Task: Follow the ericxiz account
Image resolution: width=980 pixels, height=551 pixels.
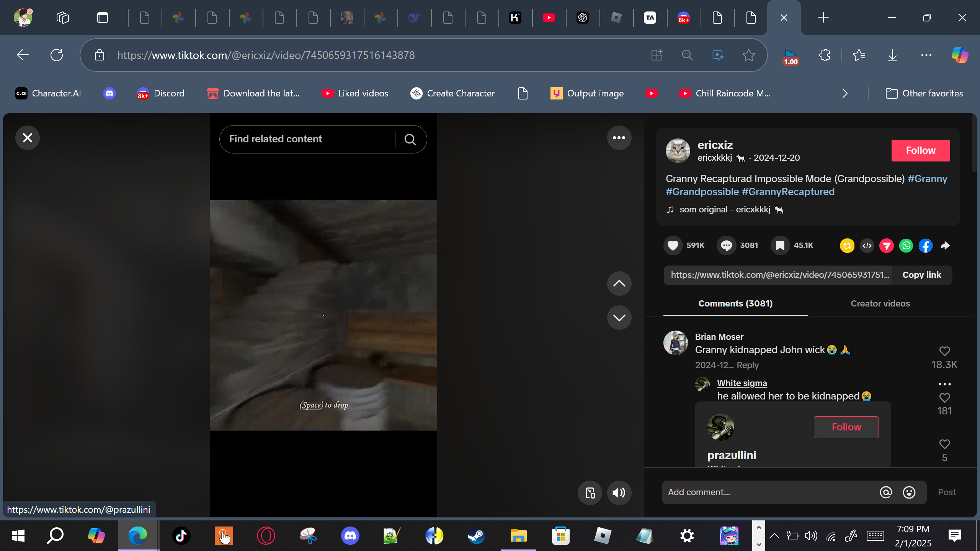Action: (920, 150)
